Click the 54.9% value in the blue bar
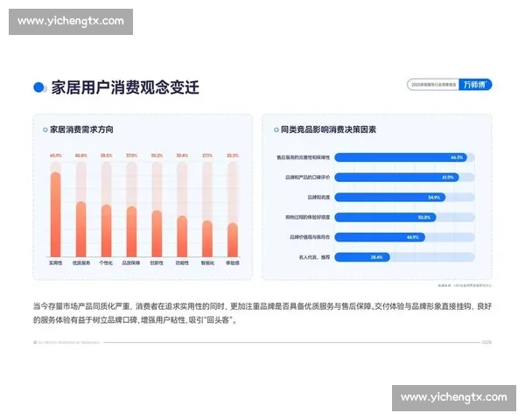 pos(434,197)
